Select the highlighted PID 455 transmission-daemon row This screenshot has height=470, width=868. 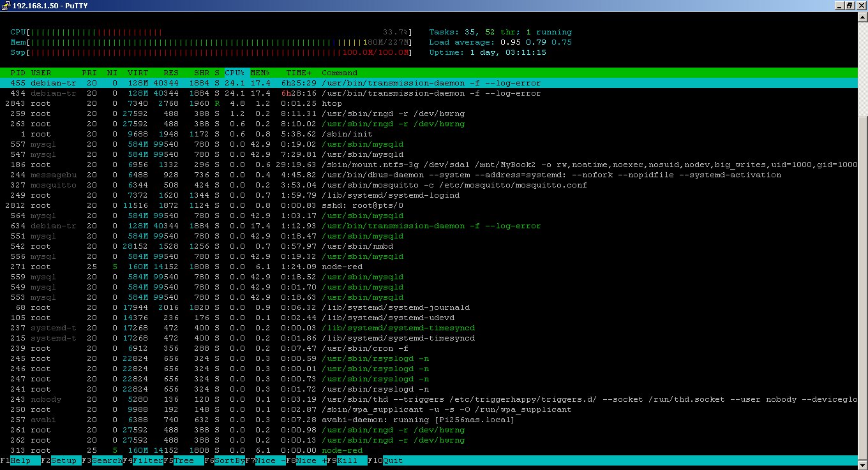[x=429, y=83]
